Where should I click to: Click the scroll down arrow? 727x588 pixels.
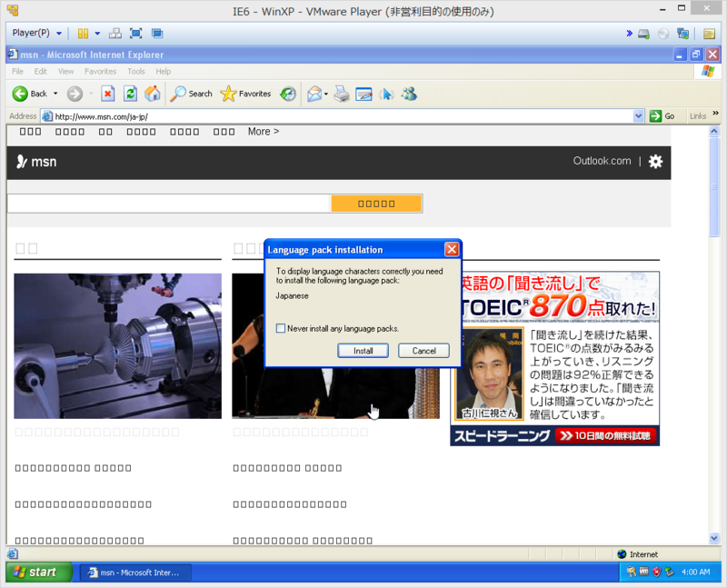tap(714, 538)
